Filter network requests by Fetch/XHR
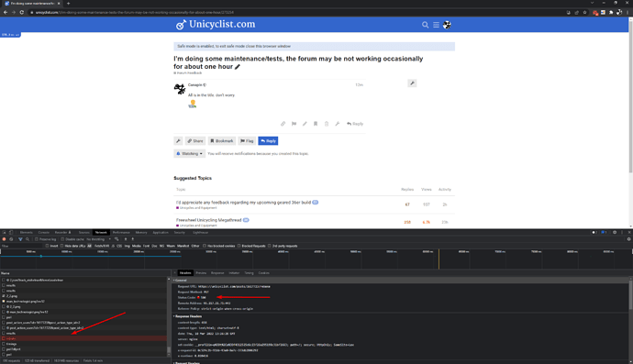 click(x=102, y=246)
